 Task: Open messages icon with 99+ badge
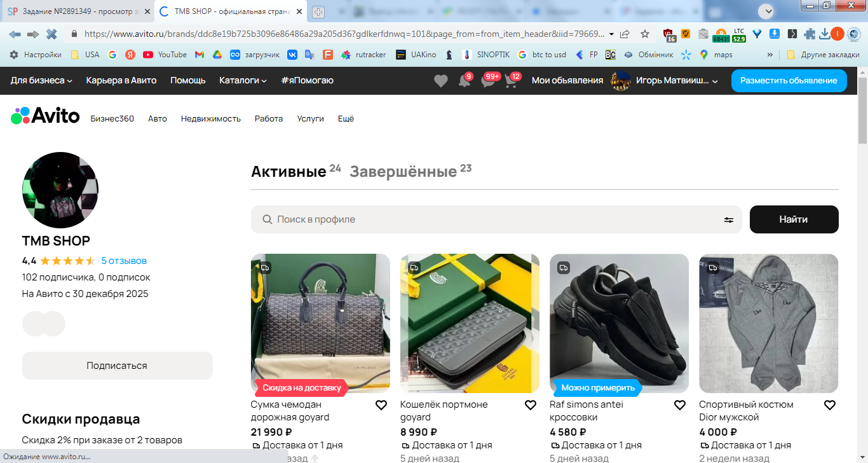488,81
